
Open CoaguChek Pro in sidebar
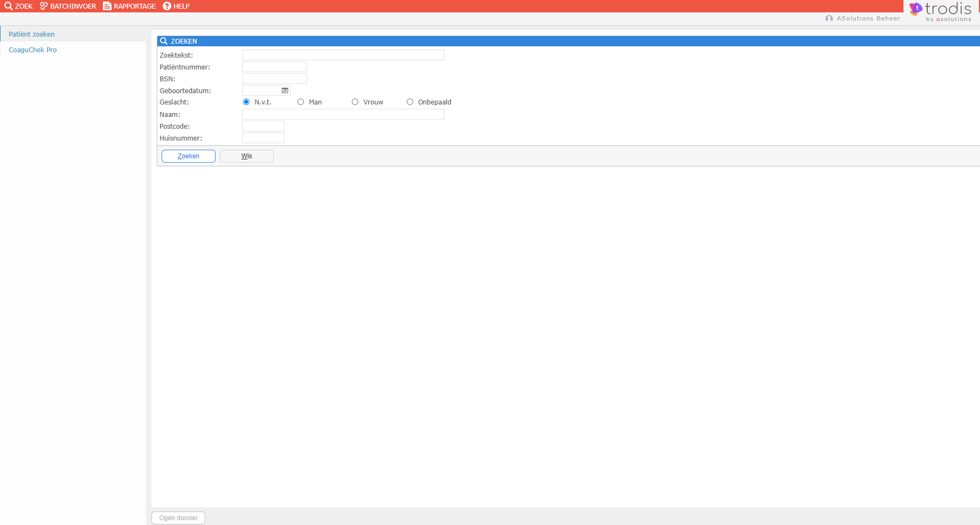(x=33, y=50)
